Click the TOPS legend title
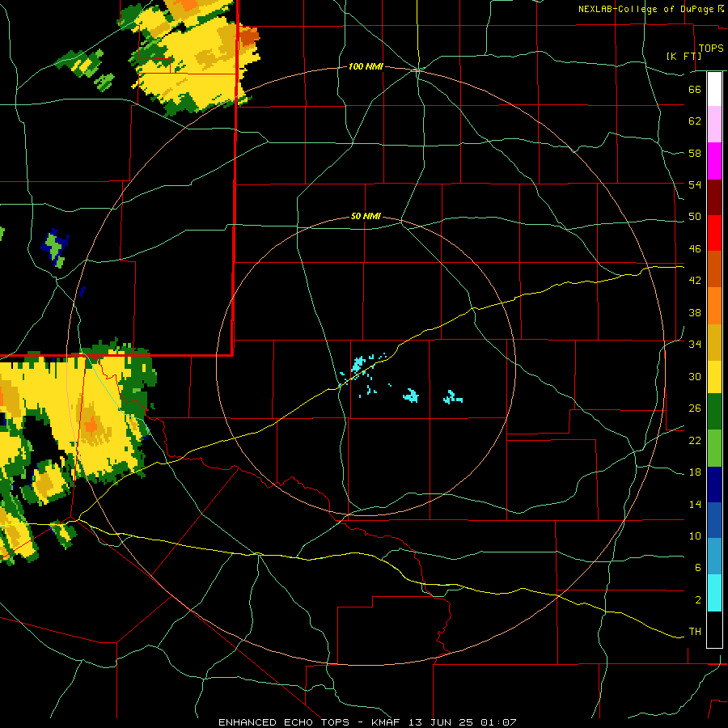Screen dimensions: 728x728 coord(711,48)
